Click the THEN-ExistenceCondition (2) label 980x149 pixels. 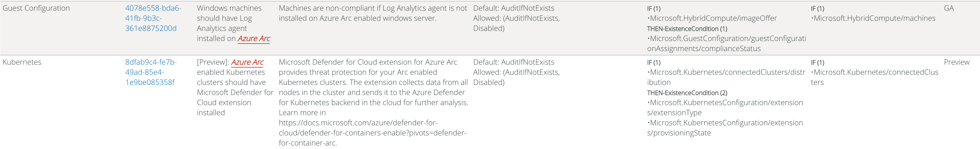pyautogui.click(x=687, y=93)
